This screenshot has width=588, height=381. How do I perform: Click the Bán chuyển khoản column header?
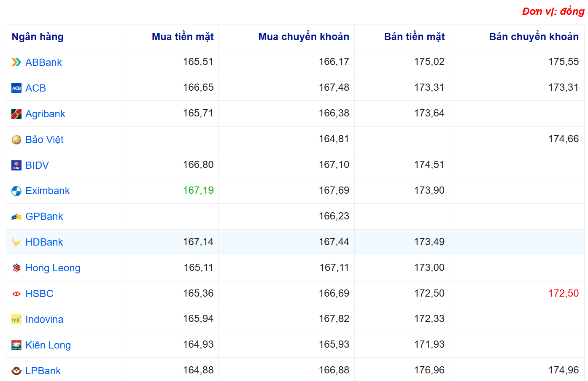(533, 37)
